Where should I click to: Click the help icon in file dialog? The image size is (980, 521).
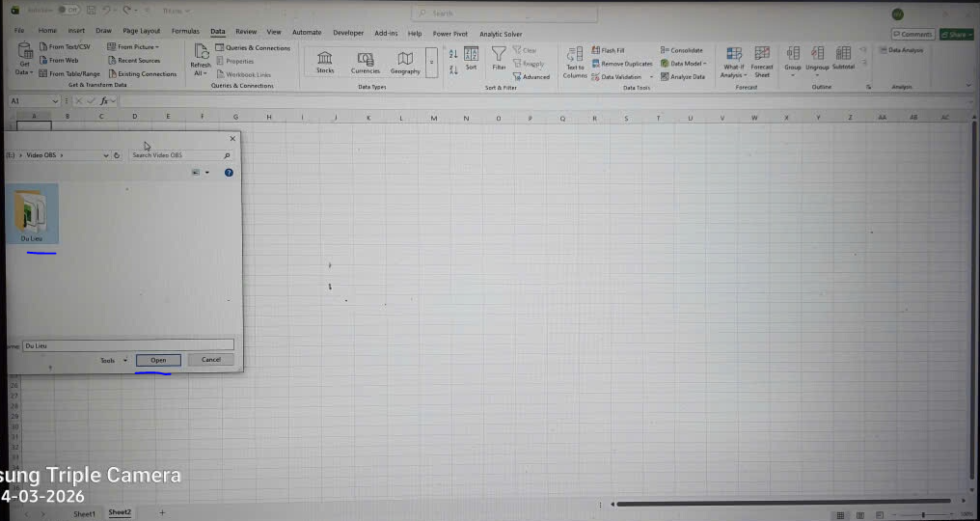(229, 173)
